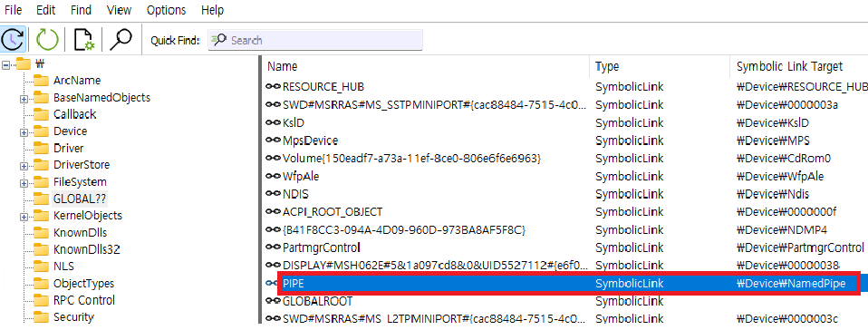Click the Quick Find search field
Screen dimensions: 868x330
[x=315, y=40]
